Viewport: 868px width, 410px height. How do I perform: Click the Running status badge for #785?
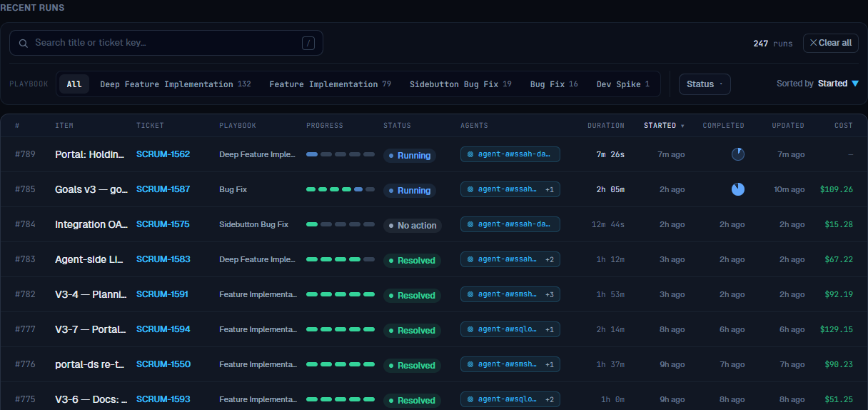[410, 191]
